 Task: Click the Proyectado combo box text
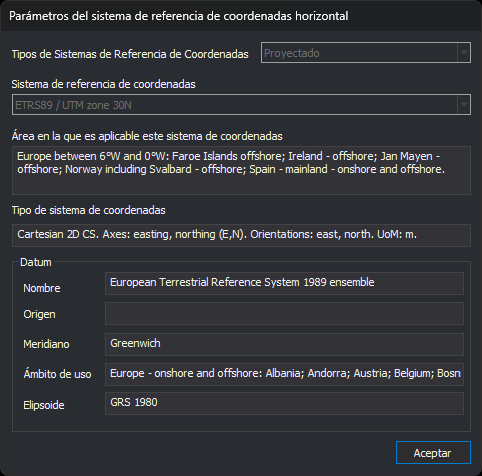pos(291,53)
